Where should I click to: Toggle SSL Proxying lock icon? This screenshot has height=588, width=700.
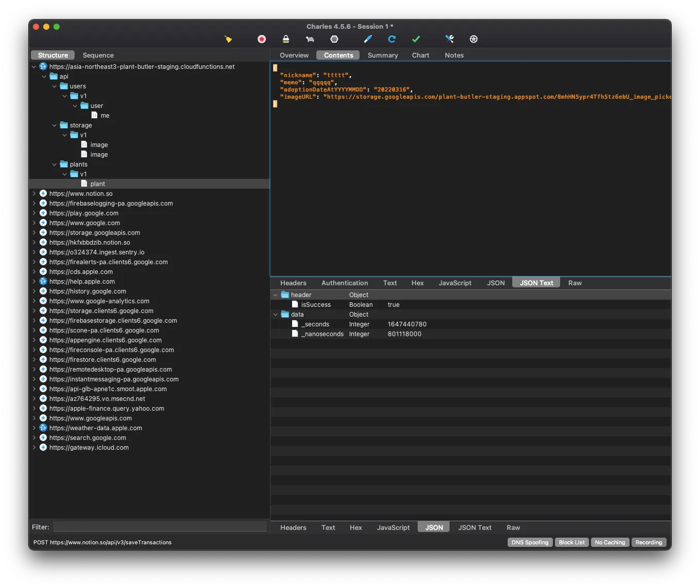tap(286, 39)
